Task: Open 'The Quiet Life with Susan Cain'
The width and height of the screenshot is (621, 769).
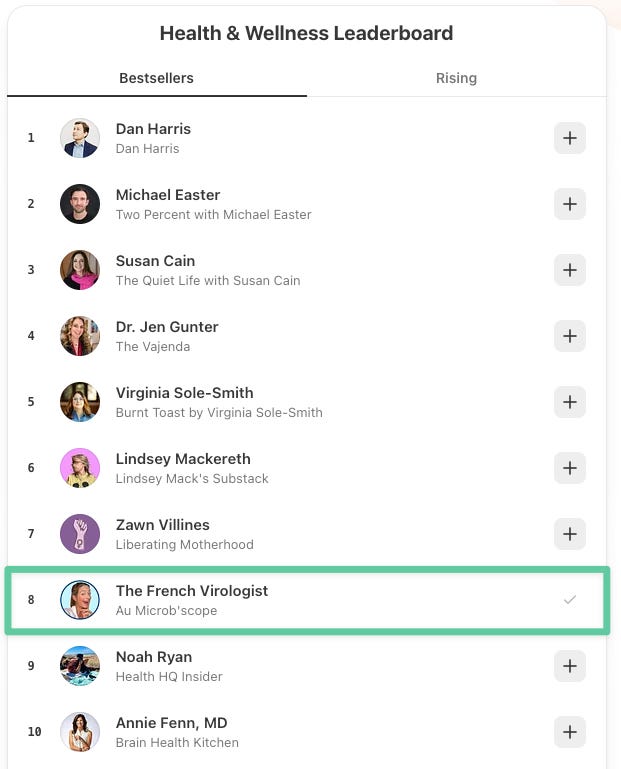Action: pos(208,281)
